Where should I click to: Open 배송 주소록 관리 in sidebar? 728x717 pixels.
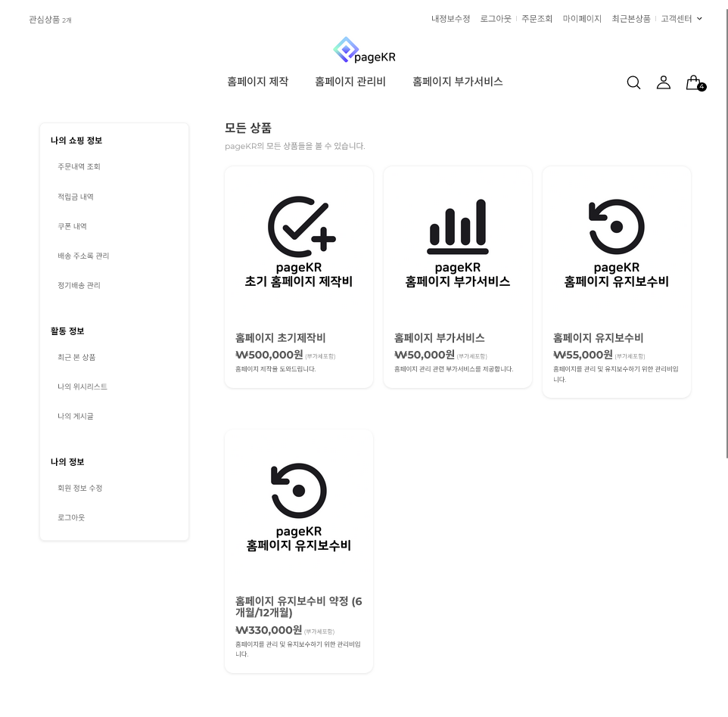83,256
